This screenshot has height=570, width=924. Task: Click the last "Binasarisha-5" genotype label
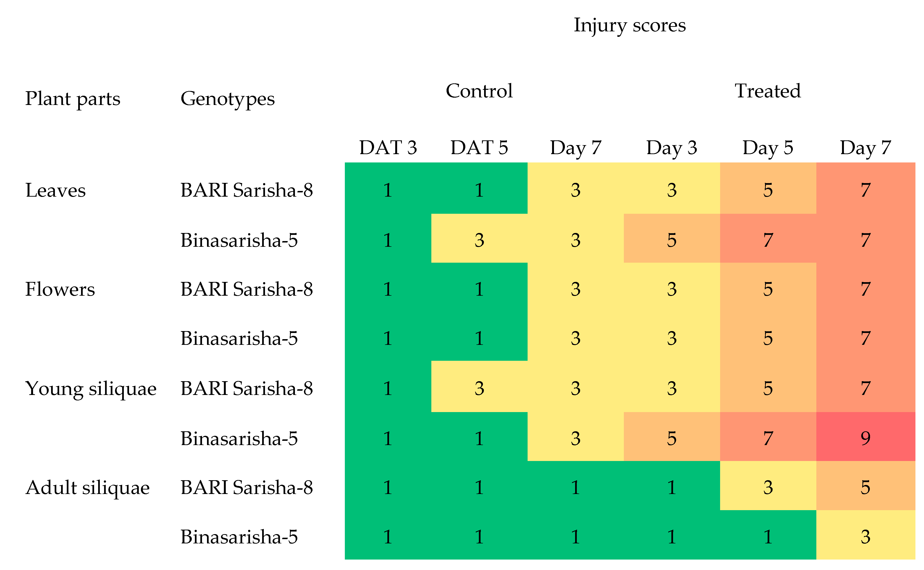click(x=239, y=537)
